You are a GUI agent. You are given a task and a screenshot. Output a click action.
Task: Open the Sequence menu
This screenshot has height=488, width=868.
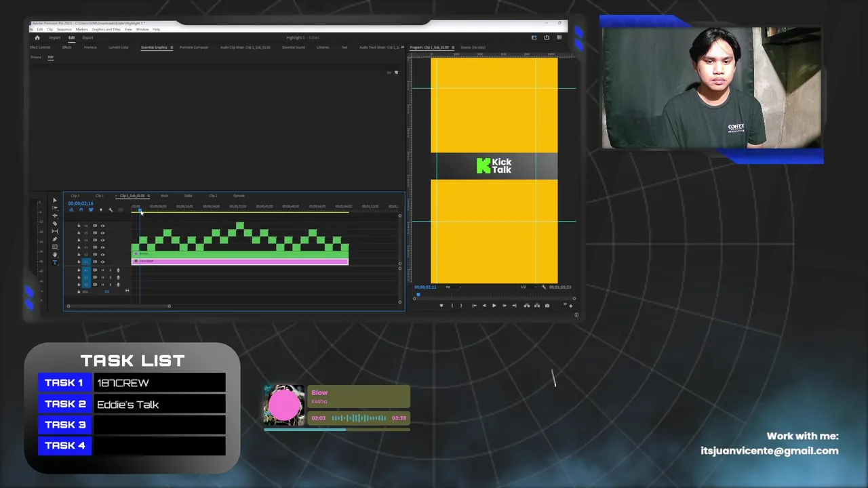(64, 29)
